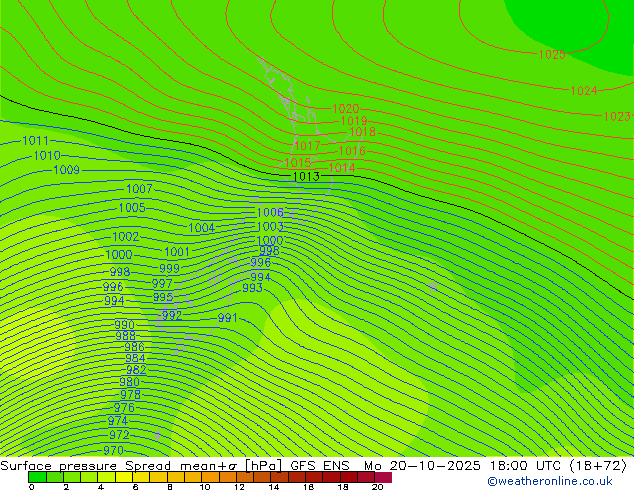Screen dimensions: 634x490
Task: Click the 1025 isobar label
Action: (552, 55)
